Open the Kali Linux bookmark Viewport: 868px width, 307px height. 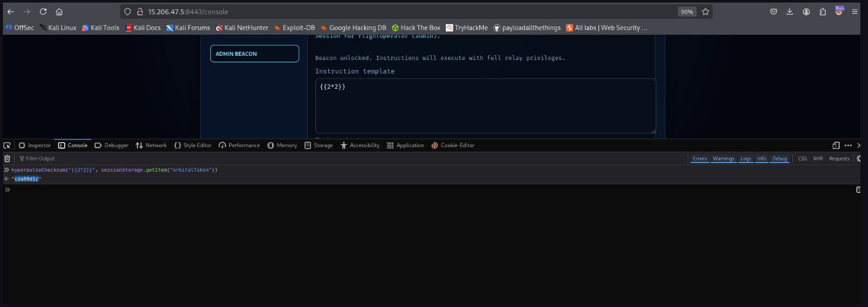coord(58,28)
